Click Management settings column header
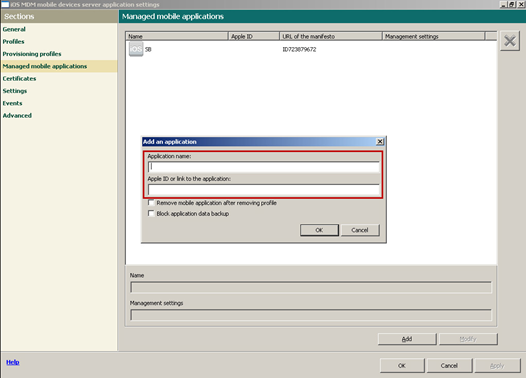This screenshot has width=526, height=378. point(433,36)
